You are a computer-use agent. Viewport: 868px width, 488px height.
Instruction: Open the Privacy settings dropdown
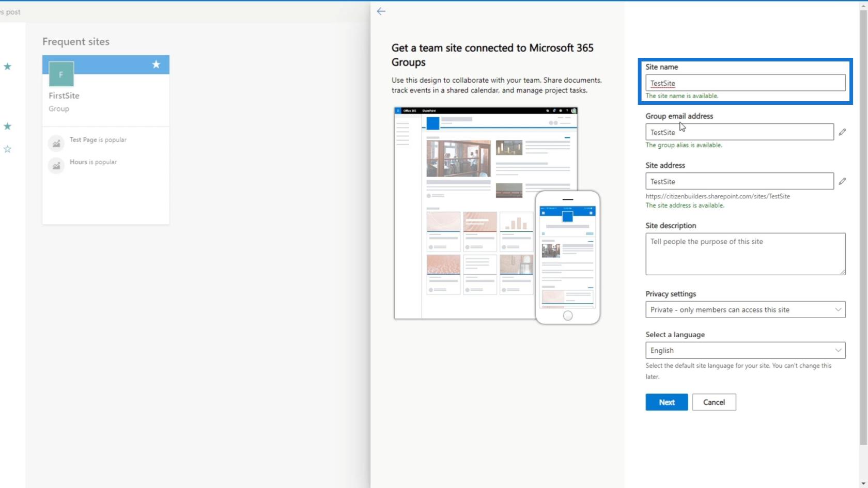745,310
